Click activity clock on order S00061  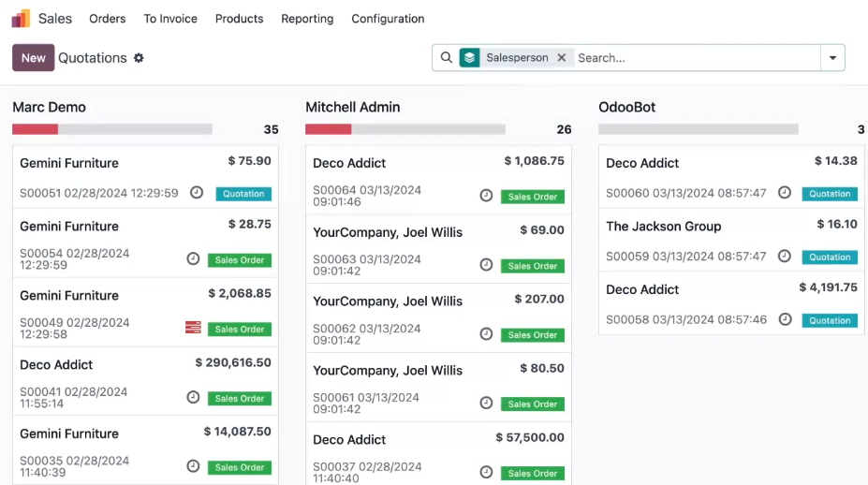[x=486, y=403]
